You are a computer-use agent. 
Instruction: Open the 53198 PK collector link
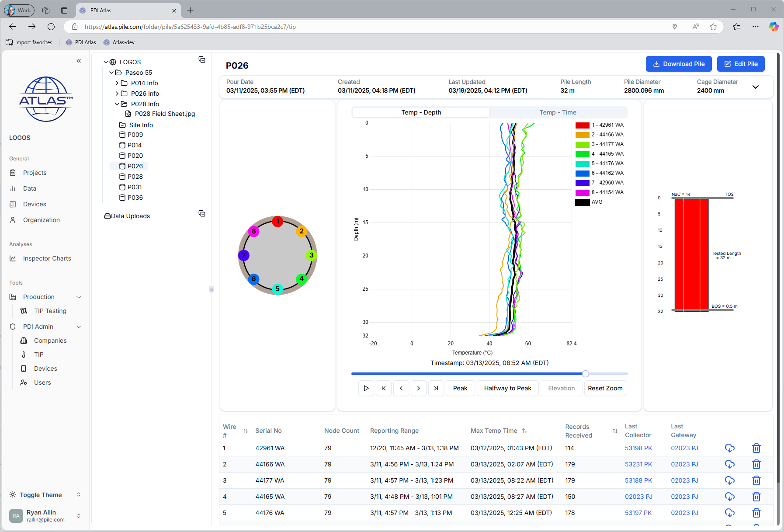[638, 448]
